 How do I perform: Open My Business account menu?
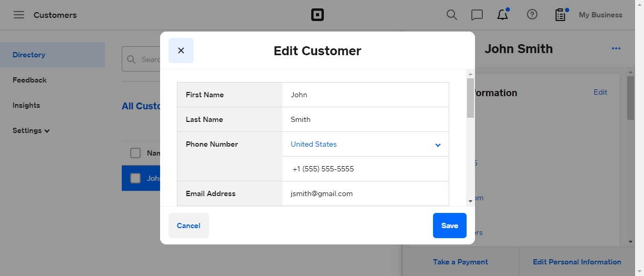pyautogui.click(x=600, y=15)
